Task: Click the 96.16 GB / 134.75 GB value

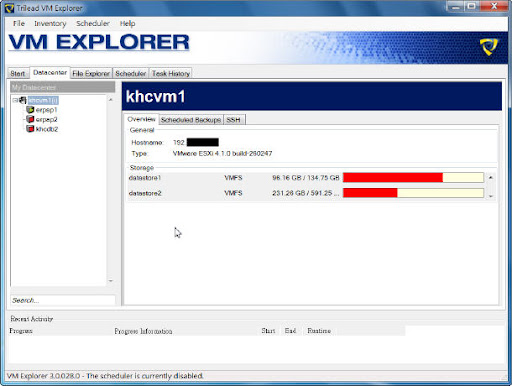Action: pyautogui.click(x=306, y=178)
